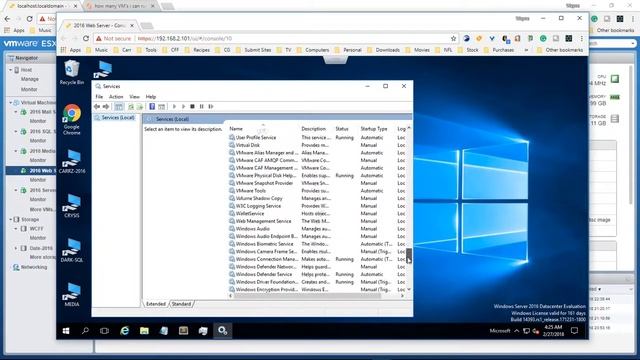Click the Services app icon on the taskbar
This screenshot has width=640, height=360.
coord(222,331)
